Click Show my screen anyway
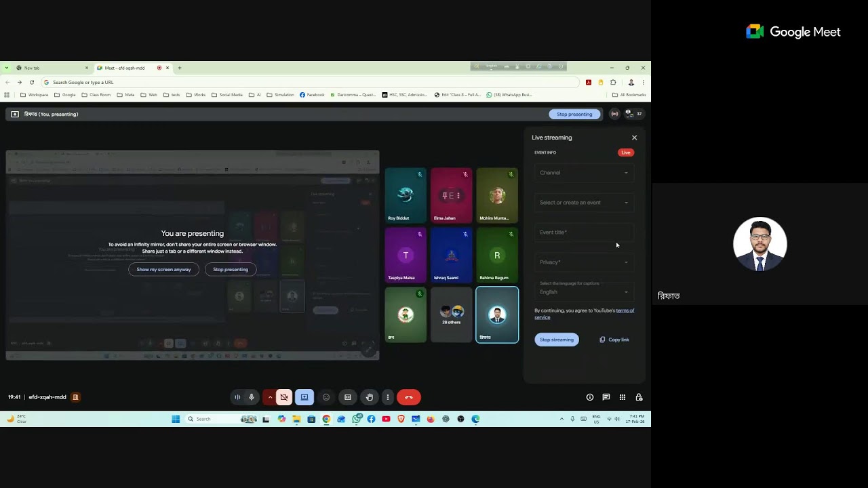This screenshot has width=868, height=488. [x=163, y=269]
